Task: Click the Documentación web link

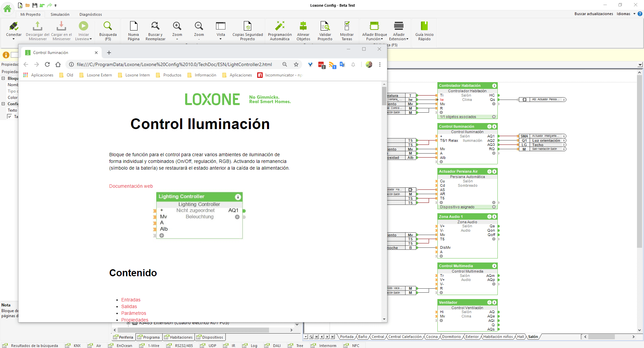Action: coord(131,186)
